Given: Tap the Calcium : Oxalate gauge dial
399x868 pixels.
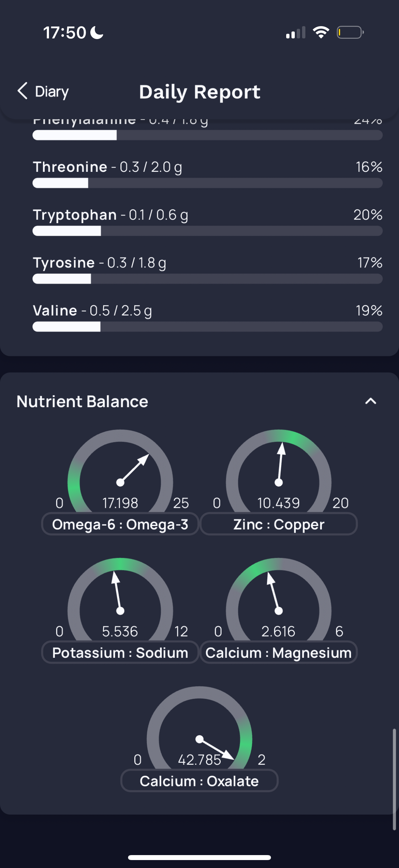Looking at the screenshot, I should coord(199,728).
